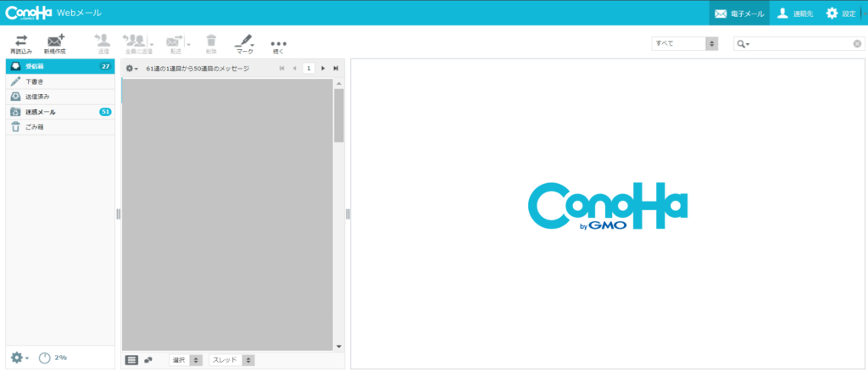Screen dimensions: 868x377
Task: Click the 再読込み (reload) icon
Action: click(x=20, y=43)
